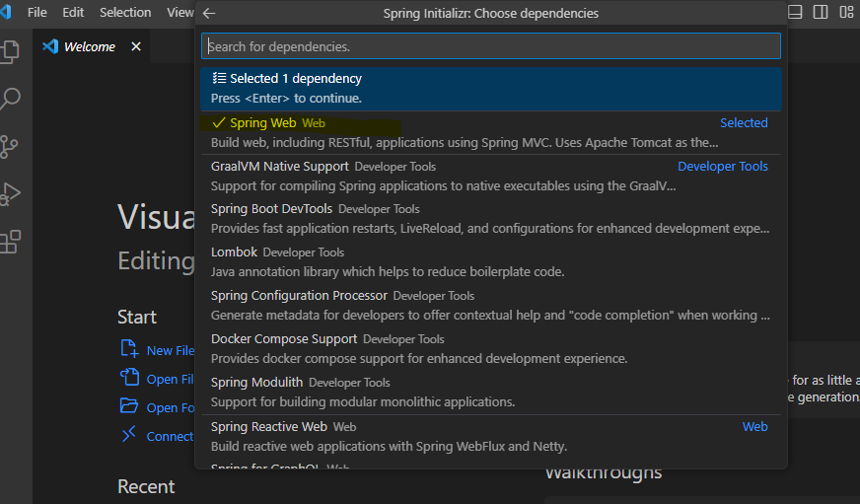The width and height of the screenshot is (860, 504).
Task: Switch to the Welcome tab
Action: (90, 46)
